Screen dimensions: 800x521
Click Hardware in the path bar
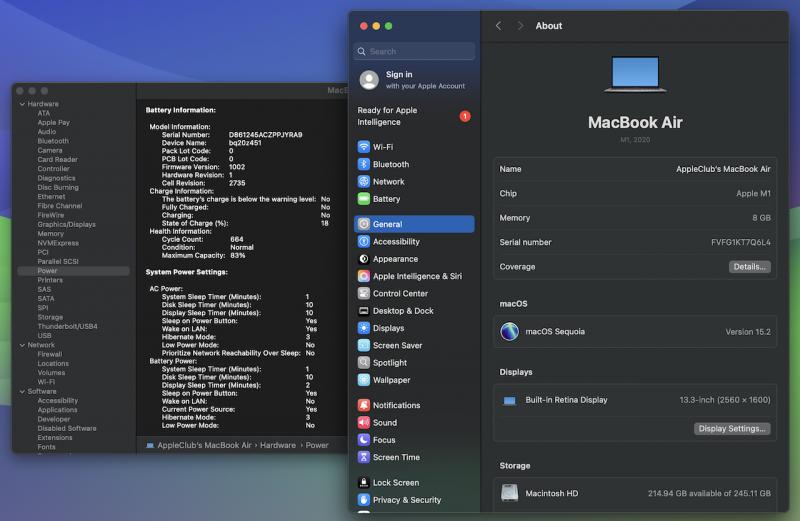278,445
